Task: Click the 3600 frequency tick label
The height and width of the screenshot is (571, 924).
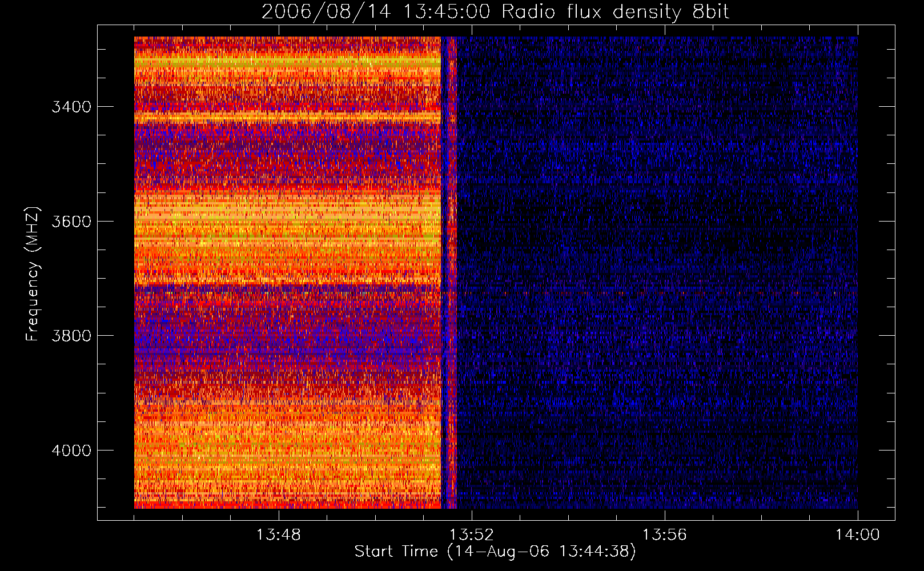Action: [71, 222]
